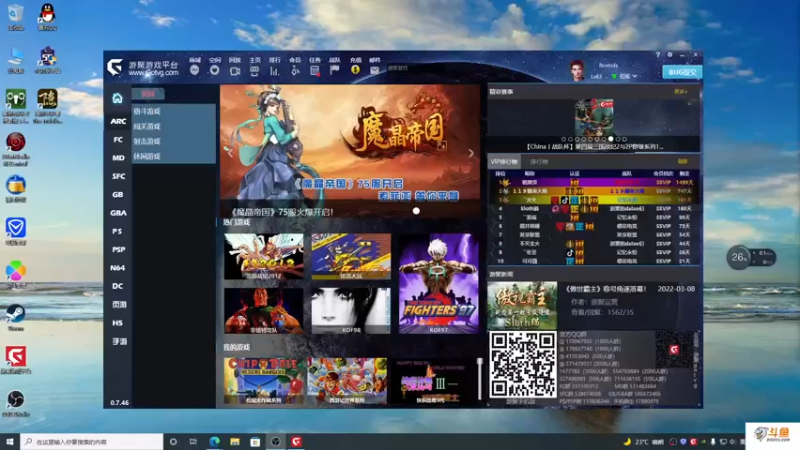The width and height of the screenshot is (800, 450).
Task: Select the H5 platform tab
Action: 118,323
